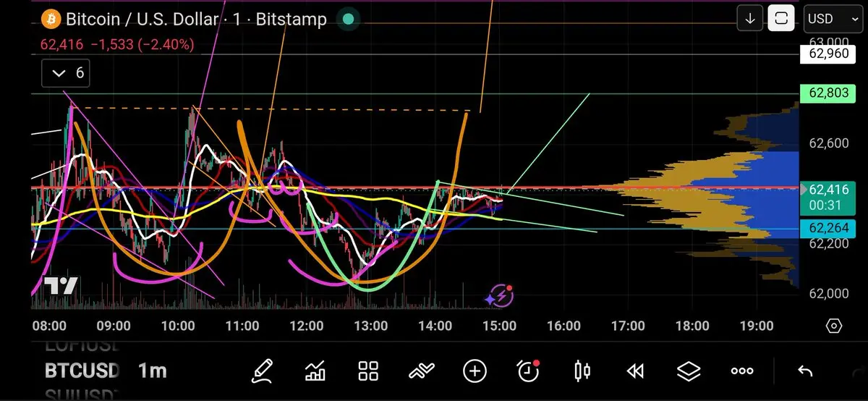Click the 19:00 time axis label

point(757,326)
